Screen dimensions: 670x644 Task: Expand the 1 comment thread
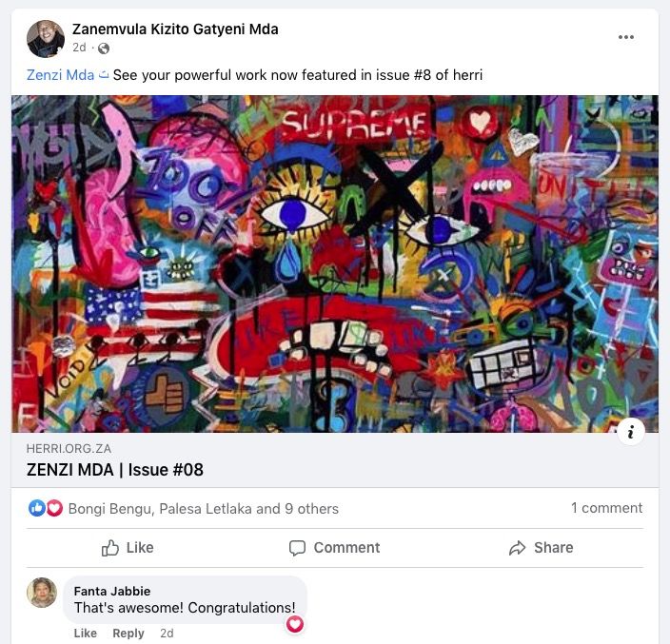607,508
